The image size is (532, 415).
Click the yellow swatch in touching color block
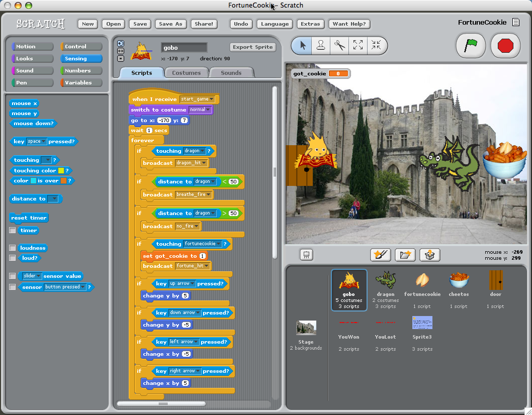pyautogui.click(x=61, y=171)
